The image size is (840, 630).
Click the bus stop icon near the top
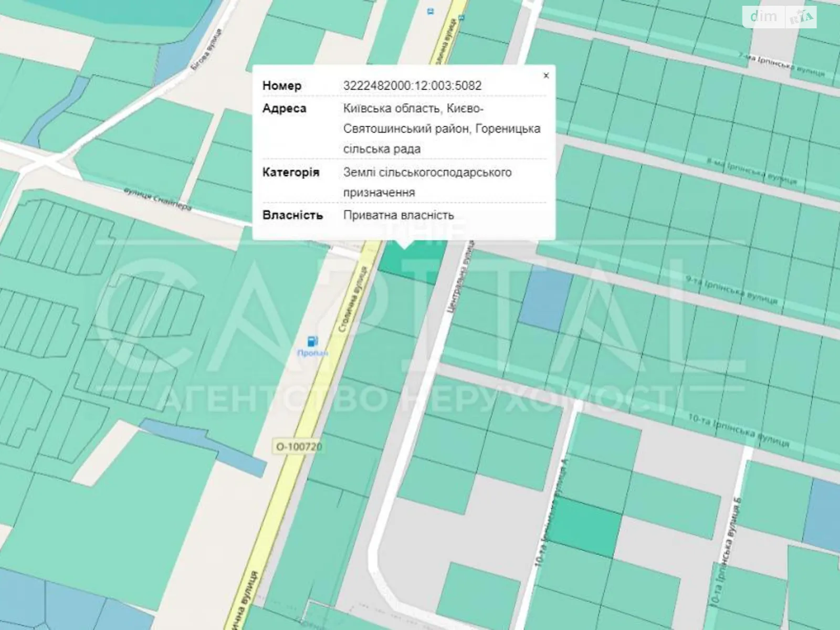tap(430, 11)
